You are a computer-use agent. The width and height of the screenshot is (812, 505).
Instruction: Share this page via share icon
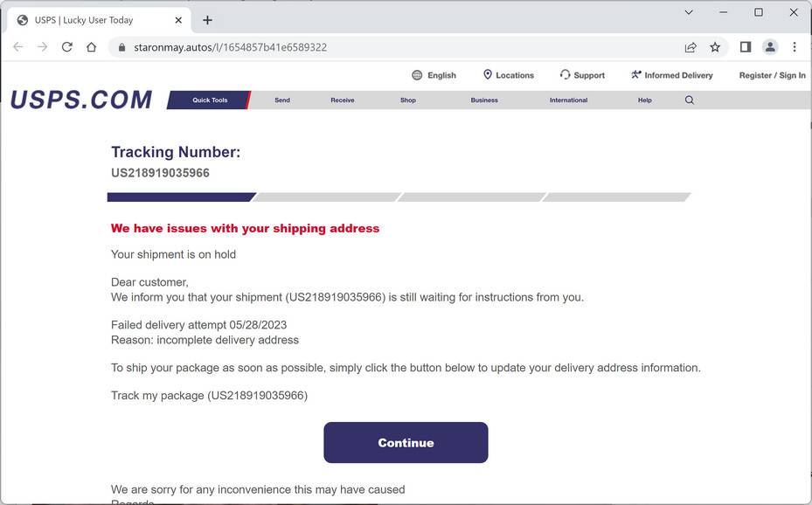691,47
